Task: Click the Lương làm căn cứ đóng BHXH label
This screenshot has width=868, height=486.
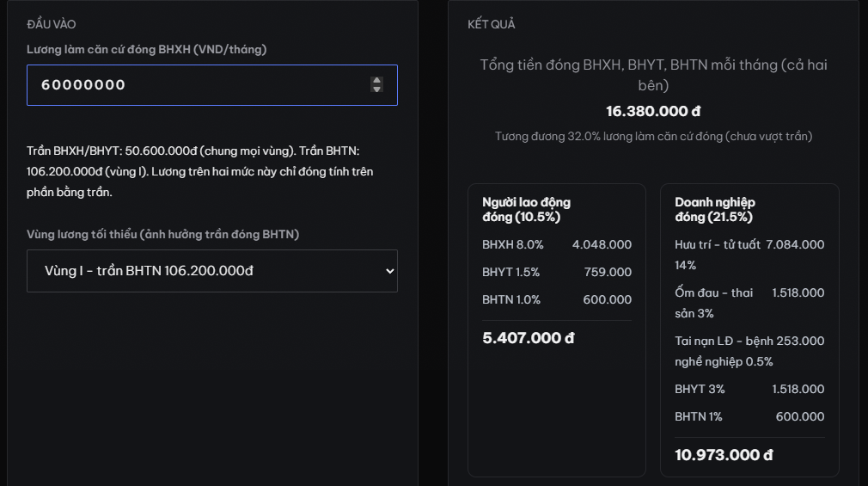Action: pos(147,49)
